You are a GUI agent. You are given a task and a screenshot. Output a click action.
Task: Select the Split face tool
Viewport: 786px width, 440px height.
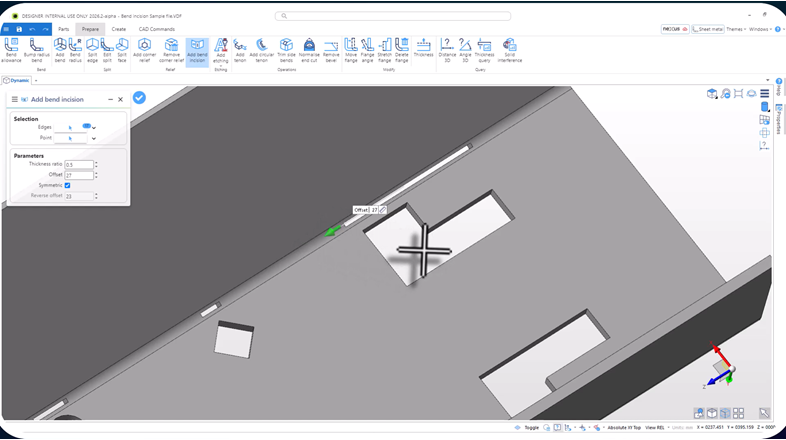tap(122, 50)
